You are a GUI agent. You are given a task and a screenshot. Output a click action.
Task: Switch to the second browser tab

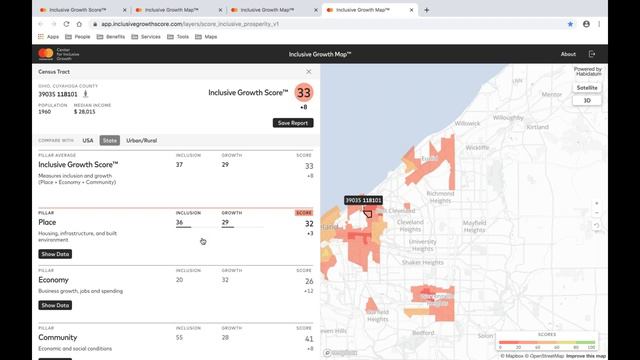pos(171,10)
